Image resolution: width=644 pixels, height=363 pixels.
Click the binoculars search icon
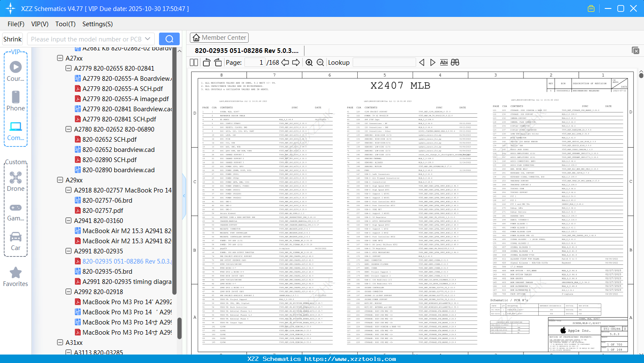coord(455,63)
